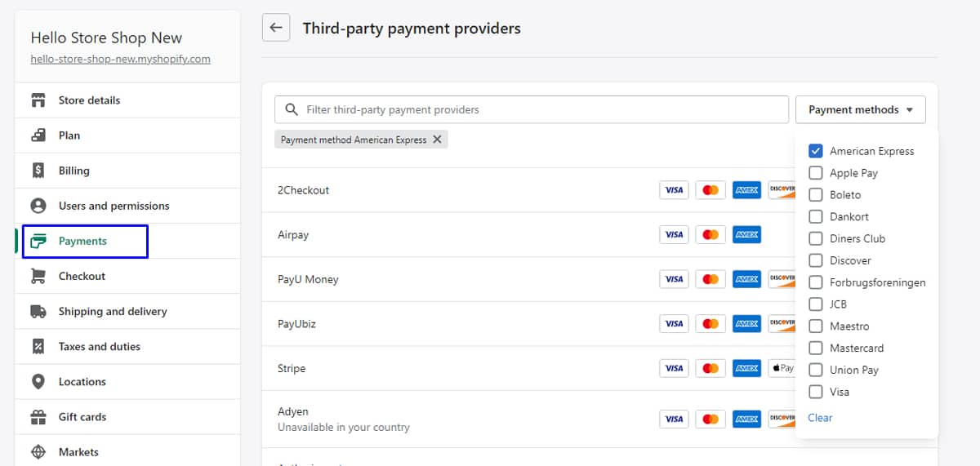Go to Taxes and duties settings
Screen dimensions: 980x466
click(99, 346)
